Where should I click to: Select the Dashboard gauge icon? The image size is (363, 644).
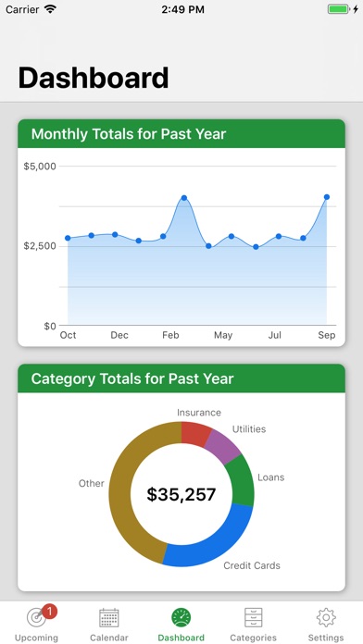tap(181, 618)
